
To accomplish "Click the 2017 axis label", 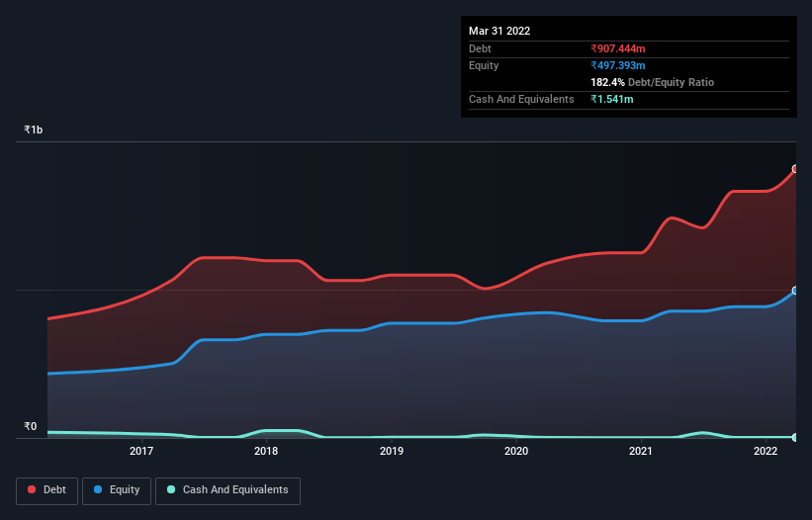I will tap(141, 451).
